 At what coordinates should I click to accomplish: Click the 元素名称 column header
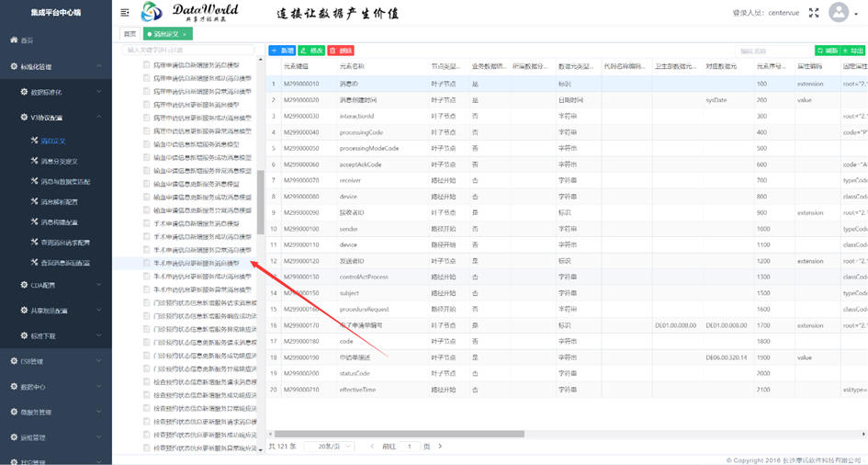point(352,66)
